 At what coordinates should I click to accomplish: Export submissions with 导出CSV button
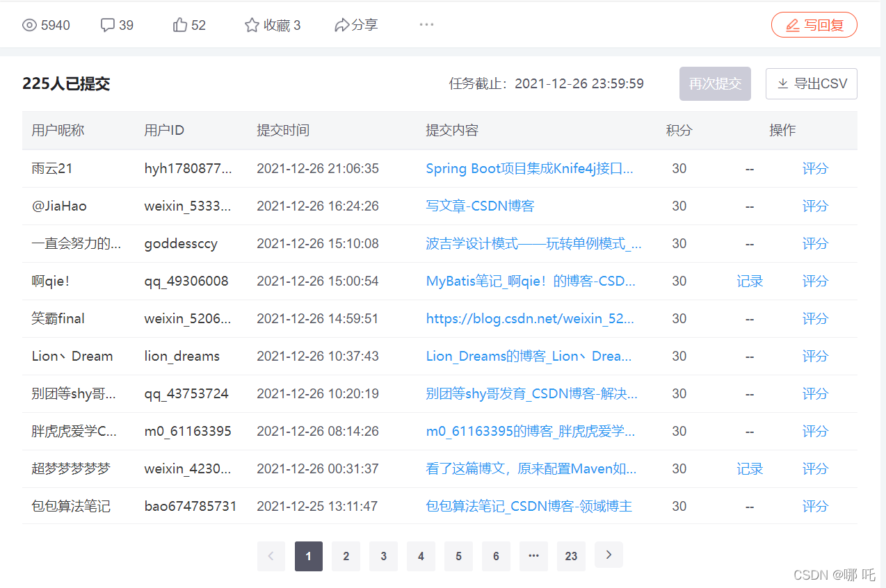click(x=811, y=84)
